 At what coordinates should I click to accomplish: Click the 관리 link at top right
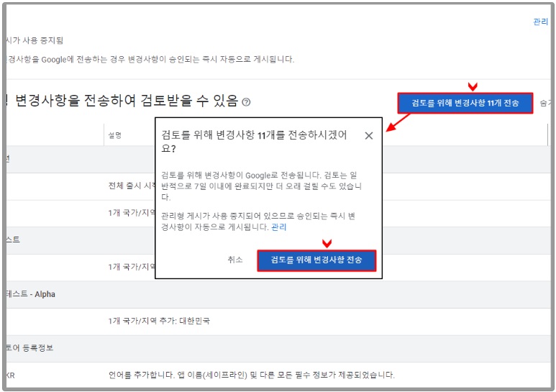[x=540, y=22]
